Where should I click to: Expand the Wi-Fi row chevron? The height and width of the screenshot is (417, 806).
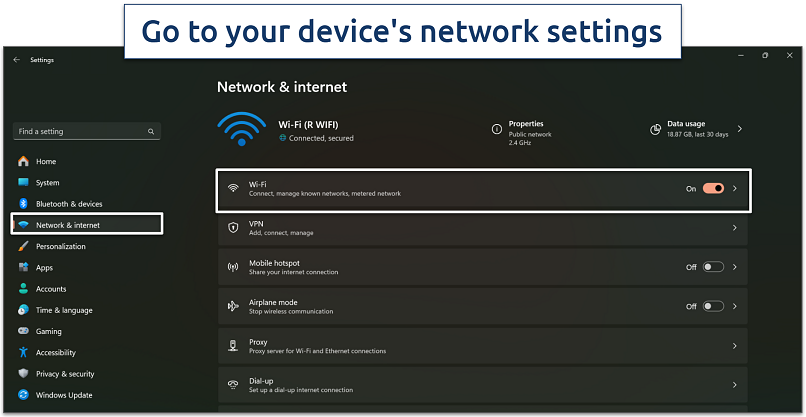(735, 188)
